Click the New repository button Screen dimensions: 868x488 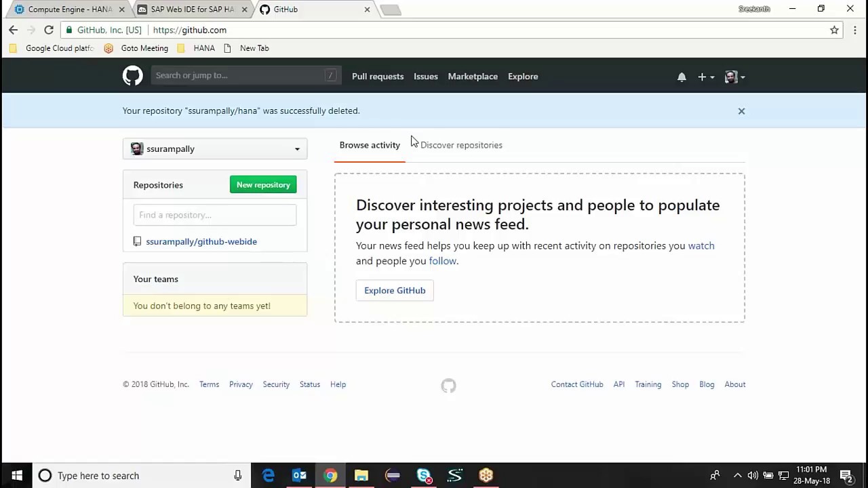tap(263, 185)
